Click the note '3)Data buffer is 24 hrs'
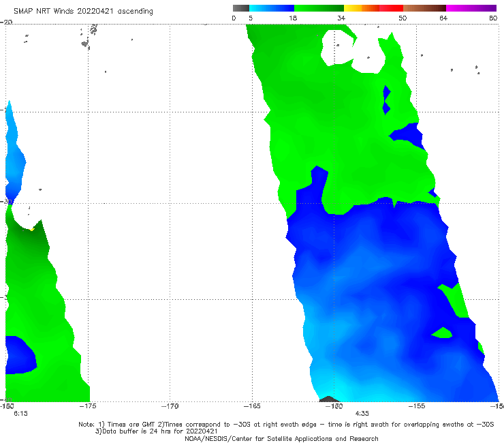The height and width of the screenshot is (443, 504). coord(157,431)
